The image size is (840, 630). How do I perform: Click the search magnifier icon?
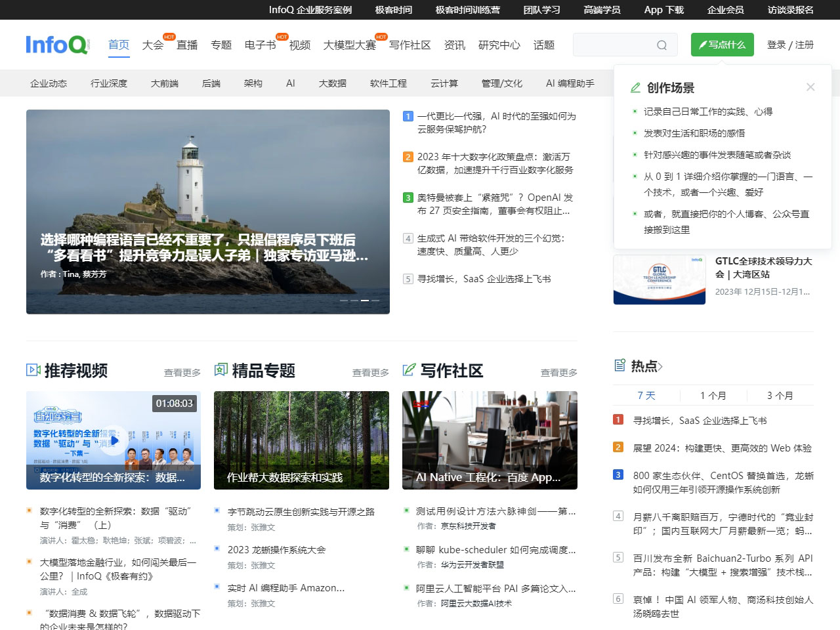(x=662, y=45)
